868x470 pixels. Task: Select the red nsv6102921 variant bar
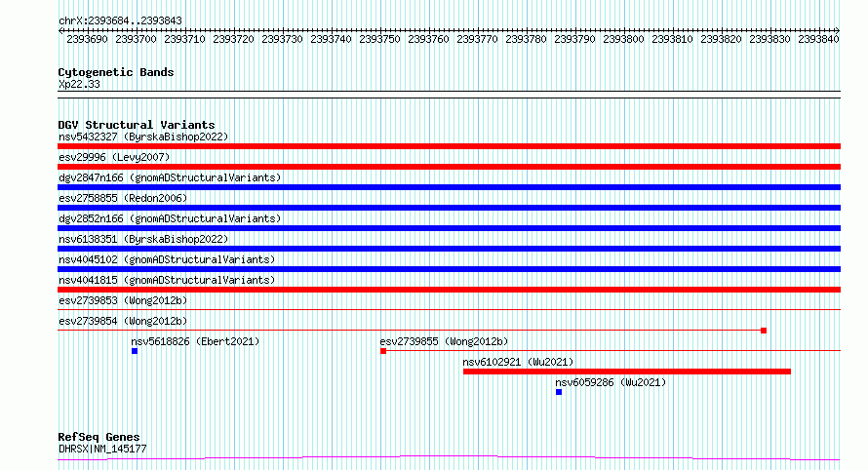(627, 372)
